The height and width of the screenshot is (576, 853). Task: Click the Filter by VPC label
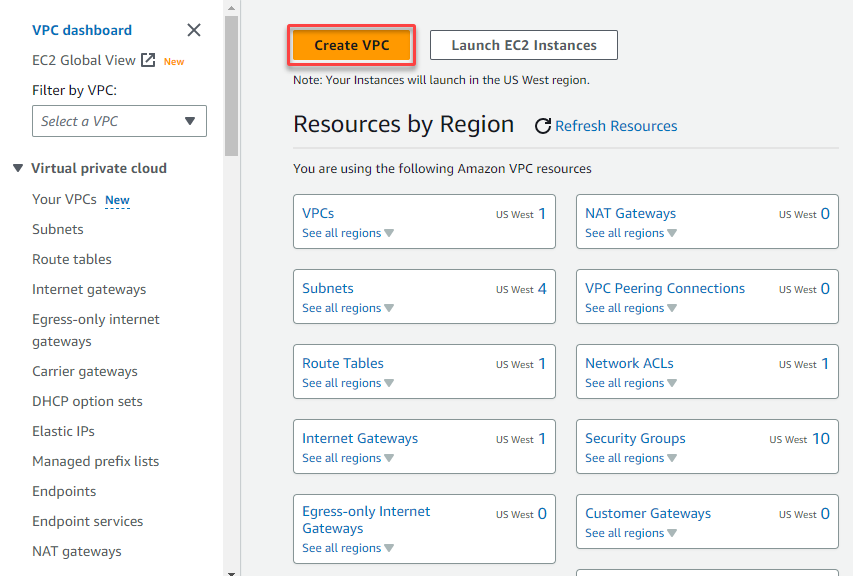(75, 90)
